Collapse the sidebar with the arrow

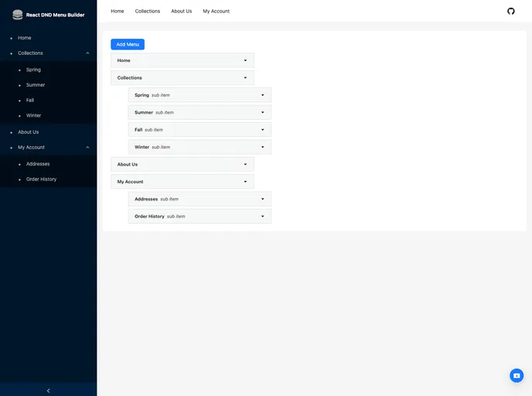(x=48, y=391)
